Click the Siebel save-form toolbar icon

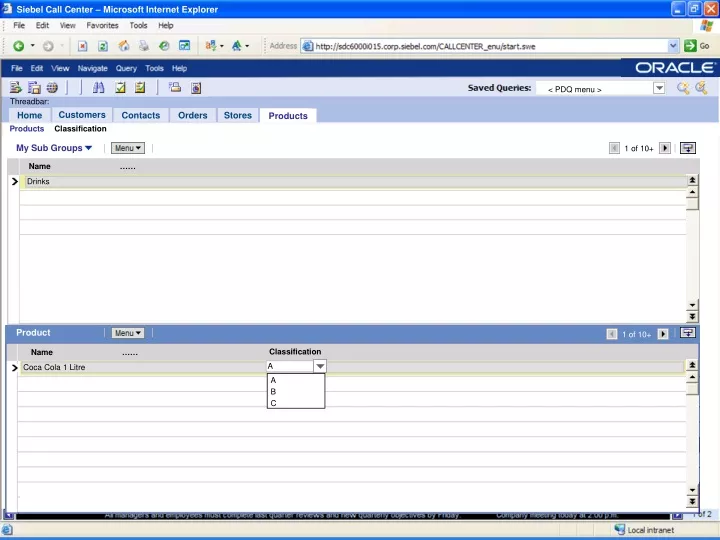point(34,87)
